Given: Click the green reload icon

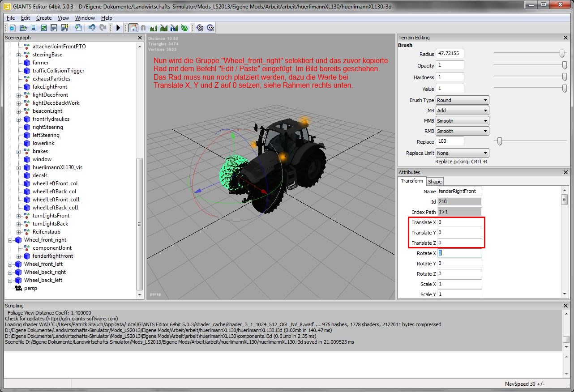Looking at the screenshot, I should coord(44,28).
